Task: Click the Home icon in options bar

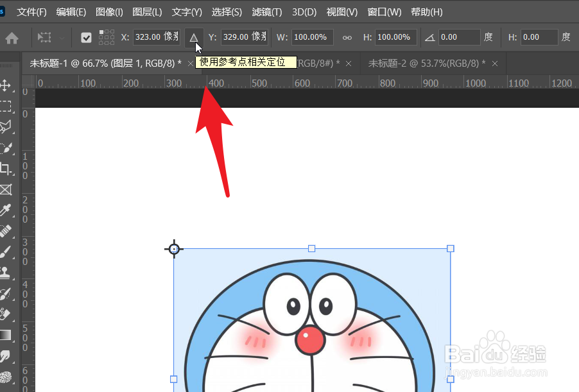Action: pos(12,38)
